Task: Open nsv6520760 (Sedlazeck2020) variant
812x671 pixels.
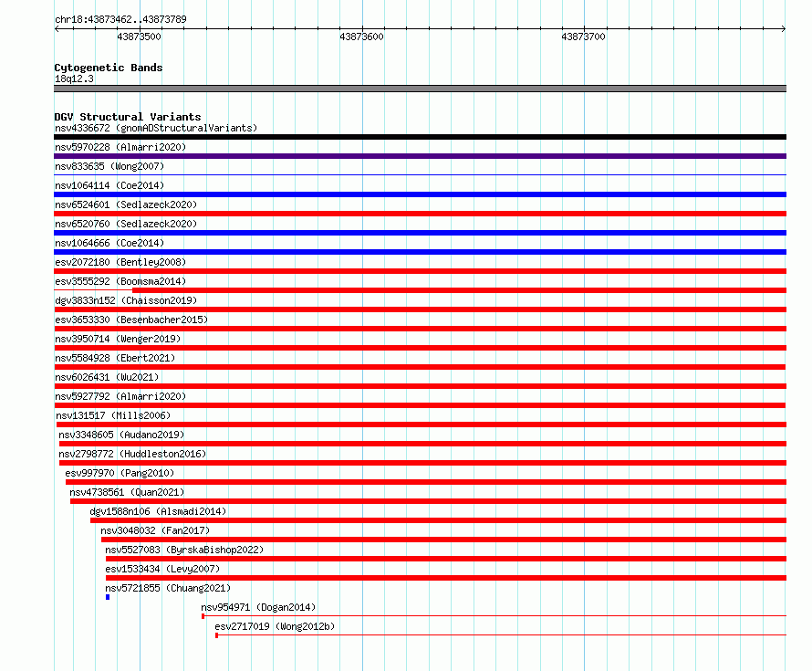Action: (x=126, y=224)
